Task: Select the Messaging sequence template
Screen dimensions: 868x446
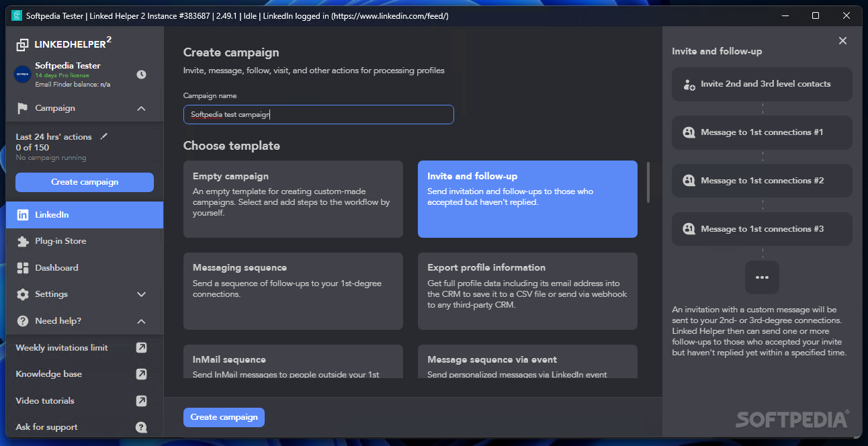Action: tap(293, 291)
